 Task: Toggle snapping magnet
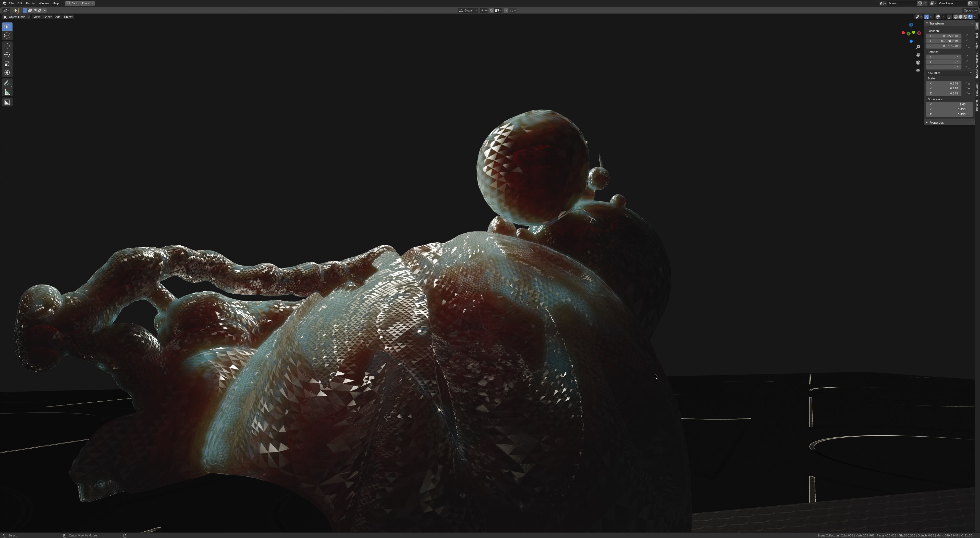point(492,11)
